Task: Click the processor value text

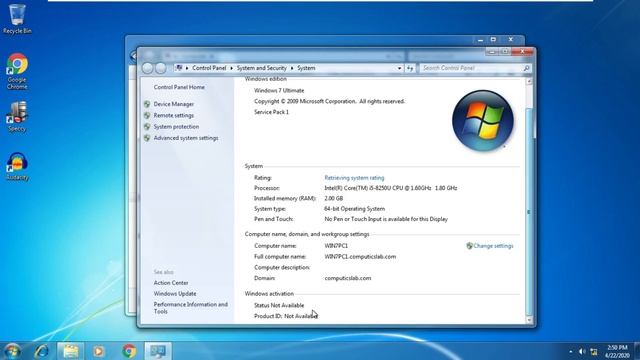Action: (x=391, y=188)
